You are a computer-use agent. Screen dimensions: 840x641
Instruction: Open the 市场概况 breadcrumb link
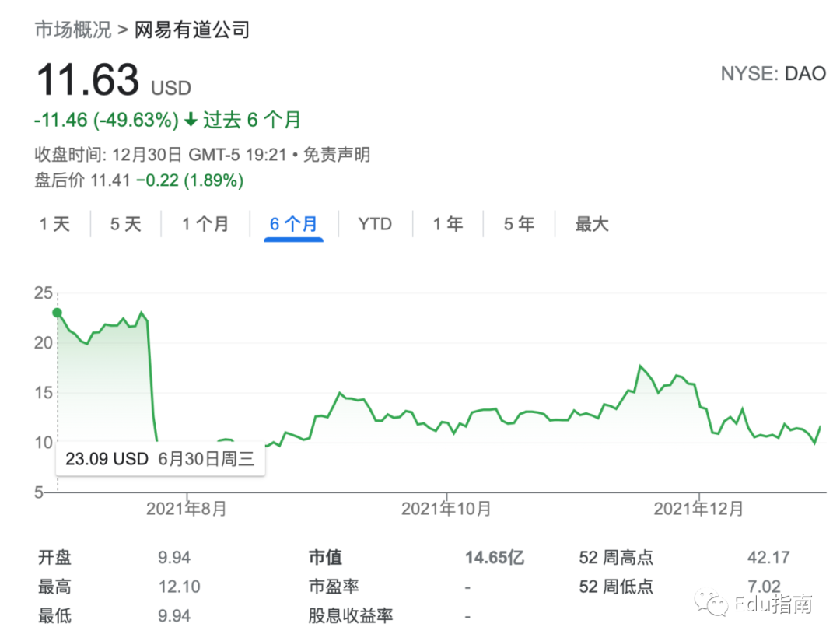[73, 30]
